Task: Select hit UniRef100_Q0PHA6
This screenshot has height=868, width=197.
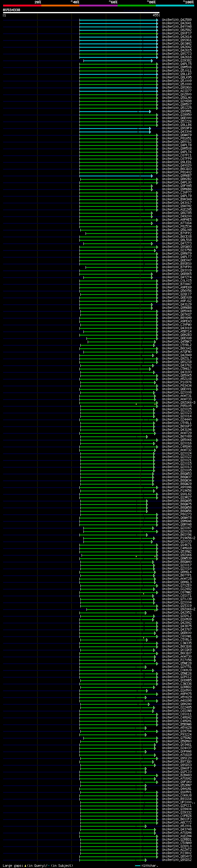Action: coord(176,751)
